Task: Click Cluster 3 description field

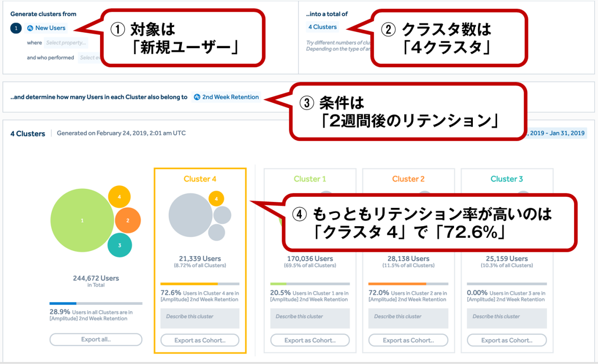Action: tap(507, 318)
